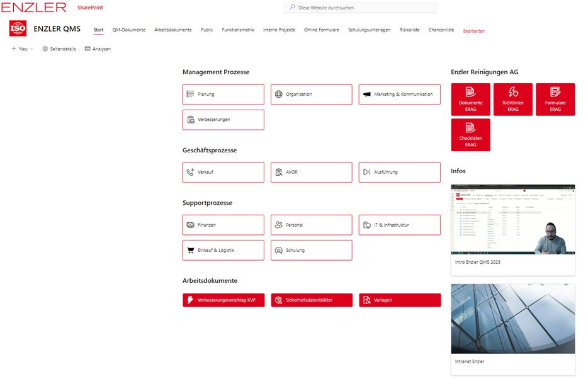Viewport: 588px width, 381px height.
Task: Click the Bearbeiten link
Action: (473, 30)
